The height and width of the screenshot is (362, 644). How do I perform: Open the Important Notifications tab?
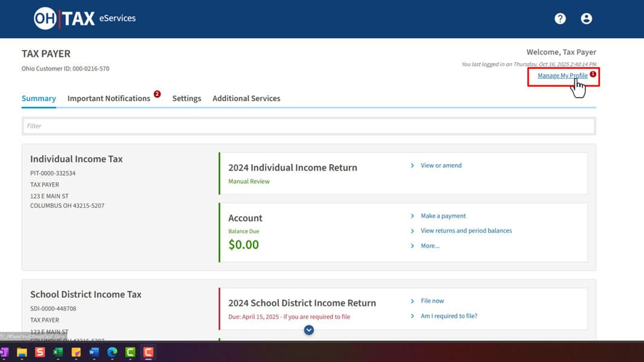click(x=109, y=98)
